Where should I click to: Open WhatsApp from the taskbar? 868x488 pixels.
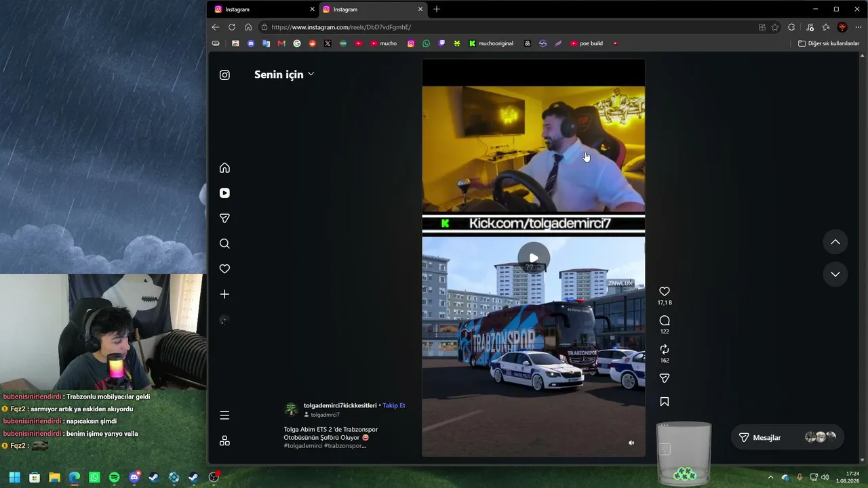click(94, 477)
